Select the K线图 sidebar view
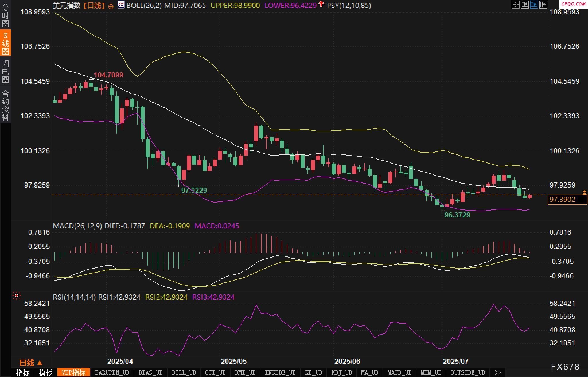588x377 pixels. point(5,43)
